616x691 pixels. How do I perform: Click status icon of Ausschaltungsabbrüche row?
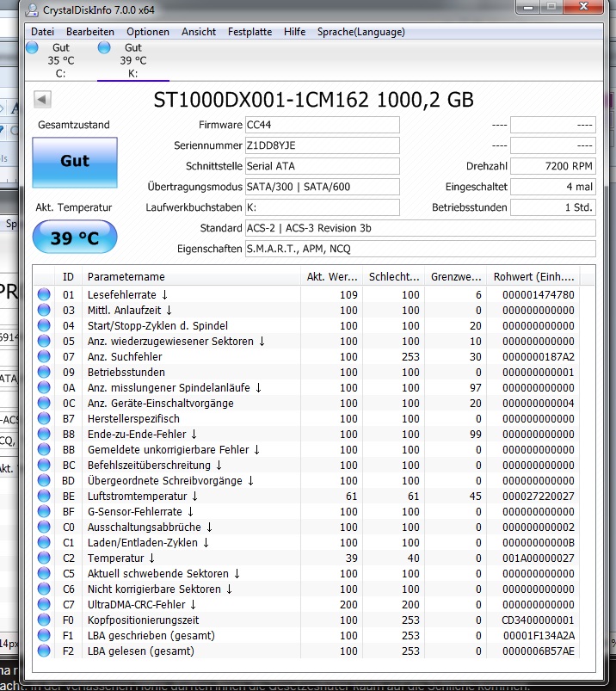click(x=44, y=527)
